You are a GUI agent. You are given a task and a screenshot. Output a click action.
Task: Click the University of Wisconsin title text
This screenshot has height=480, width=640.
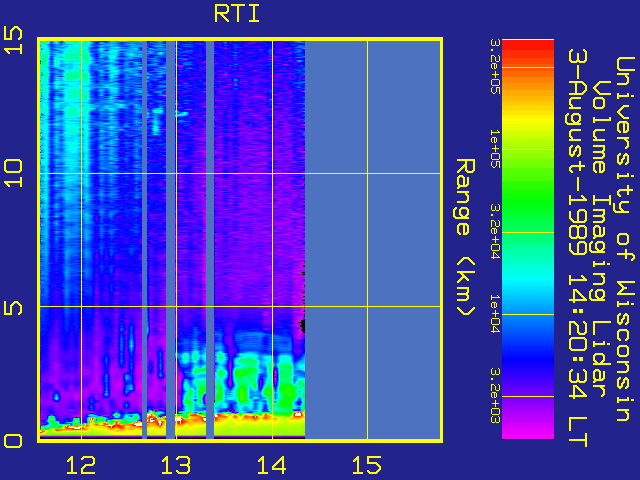[x=624, y=239]
